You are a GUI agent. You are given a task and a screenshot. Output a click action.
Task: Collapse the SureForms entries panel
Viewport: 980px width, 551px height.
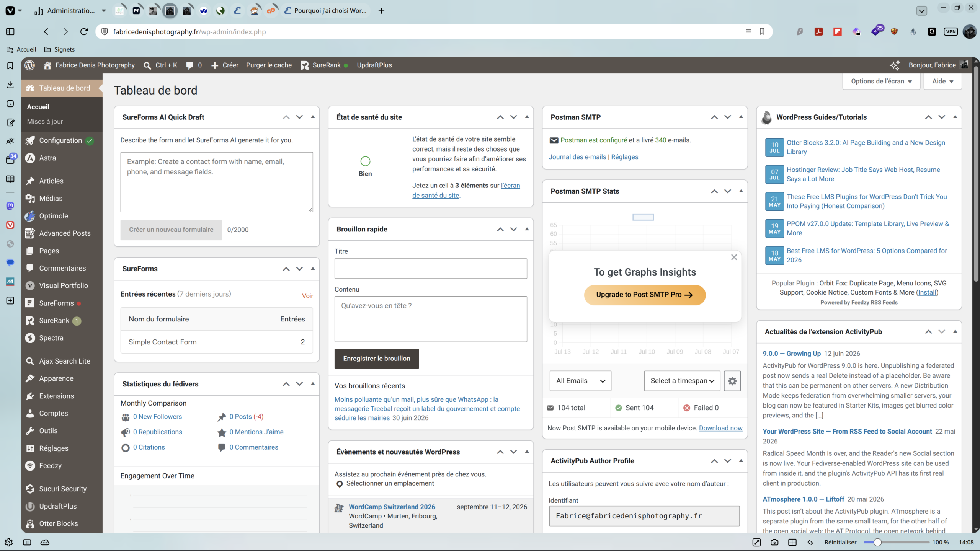[313, 269]
